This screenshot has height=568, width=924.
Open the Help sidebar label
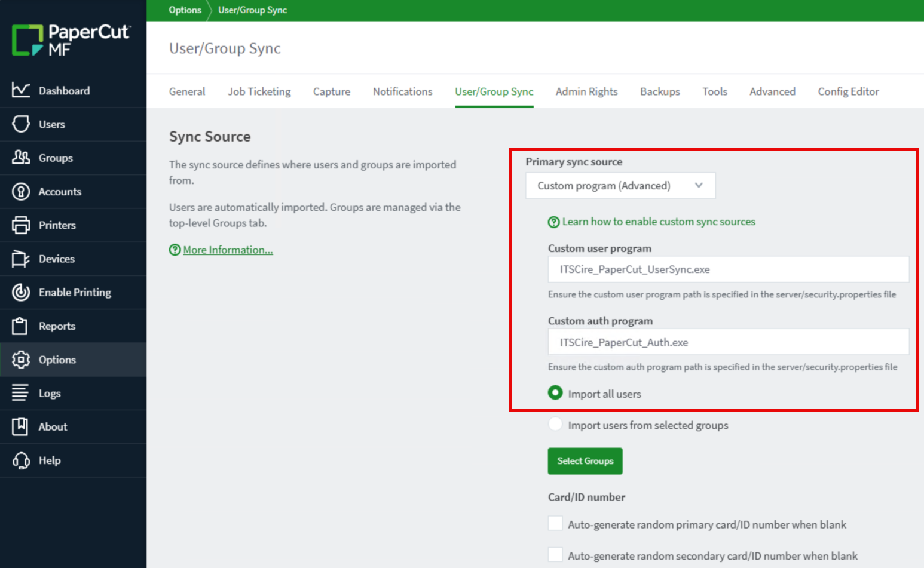pyautogui.click(x=50, y=460)
